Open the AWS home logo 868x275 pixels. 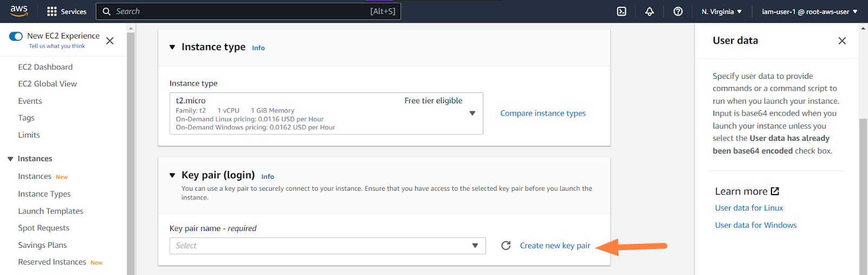pyautogui.click(x=19, y=11)
